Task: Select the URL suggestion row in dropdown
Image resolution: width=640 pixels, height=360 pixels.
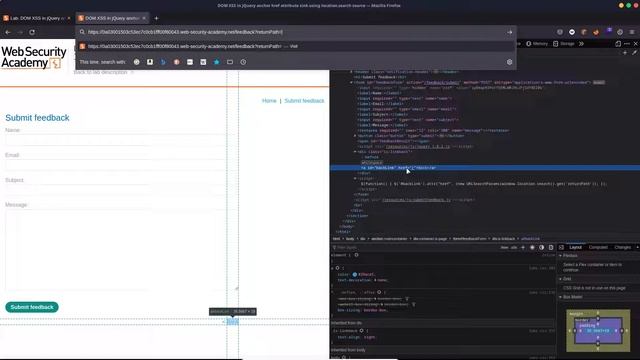Action: pyautogui.click(x=296, y=46)
